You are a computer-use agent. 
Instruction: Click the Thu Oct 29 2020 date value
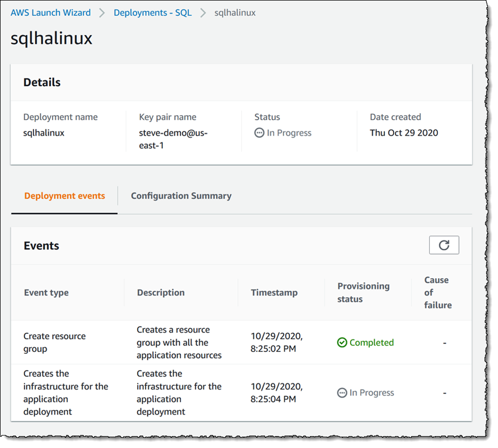pos(404,133)
